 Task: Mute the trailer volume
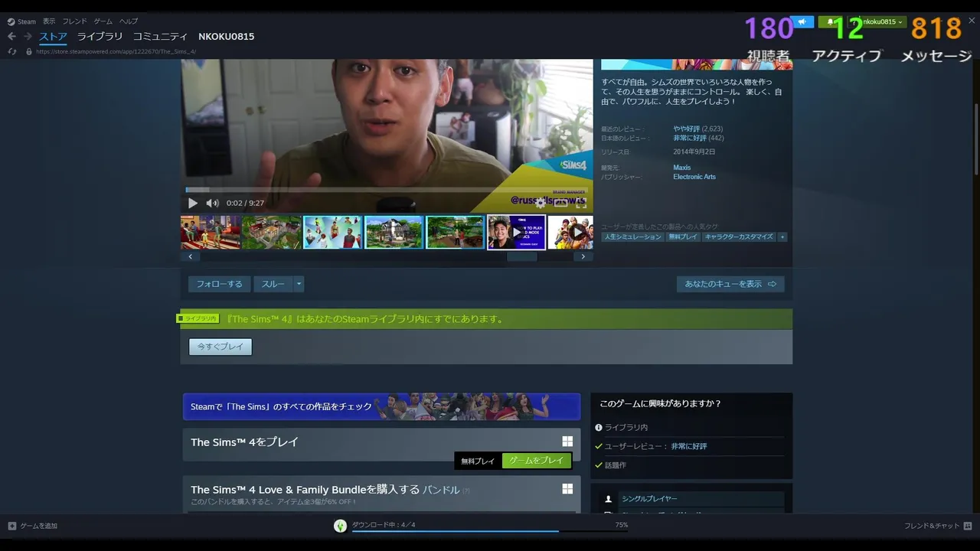[212, 203]
